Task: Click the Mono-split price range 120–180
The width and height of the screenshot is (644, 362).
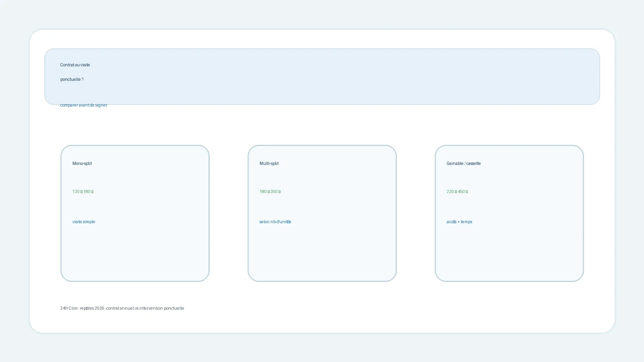Action: click(83, 191)
